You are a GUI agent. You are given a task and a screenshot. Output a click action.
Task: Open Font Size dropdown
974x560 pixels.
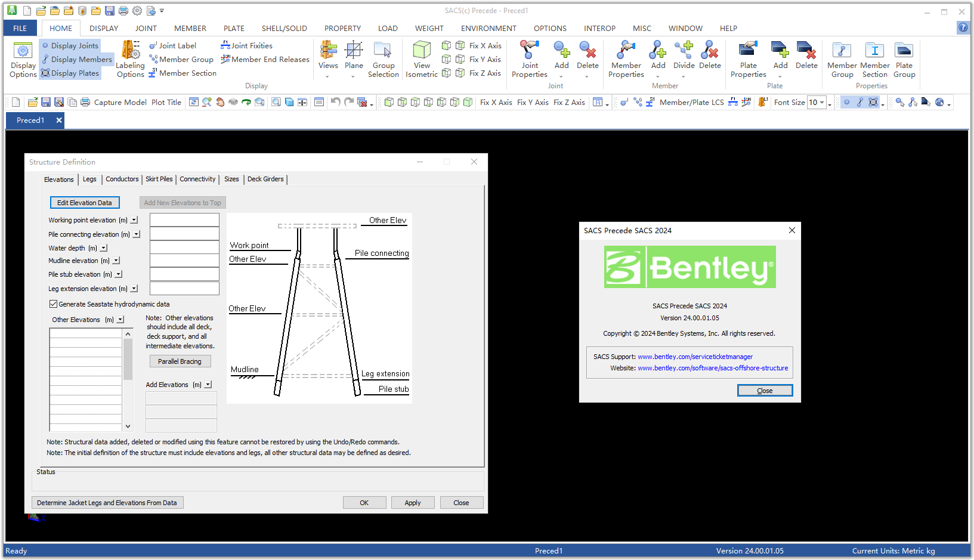click(822, 103)
